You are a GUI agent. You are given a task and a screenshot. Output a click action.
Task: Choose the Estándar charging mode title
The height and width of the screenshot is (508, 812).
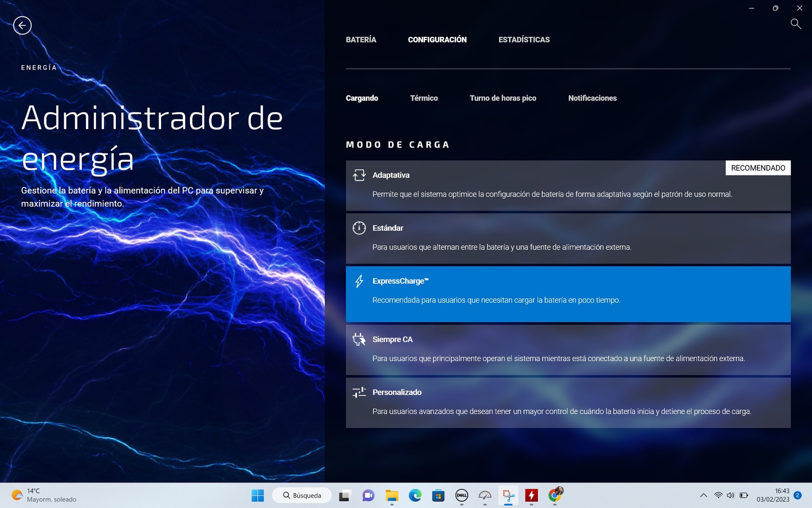coord(388,228)
